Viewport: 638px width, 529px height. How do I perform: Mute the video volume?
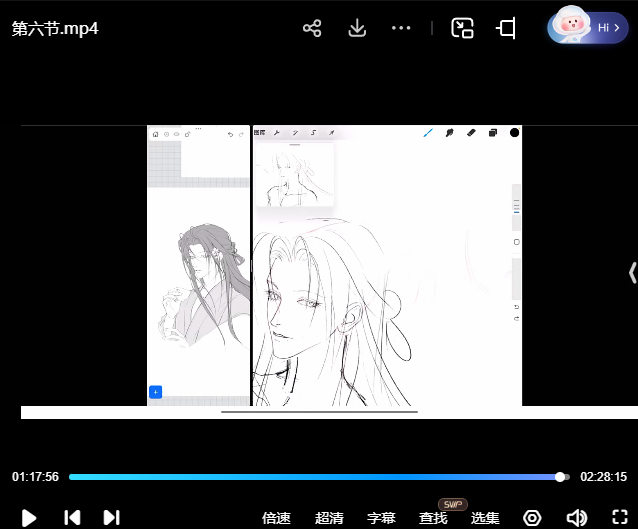pyautogui.click(x=576, y=517)
